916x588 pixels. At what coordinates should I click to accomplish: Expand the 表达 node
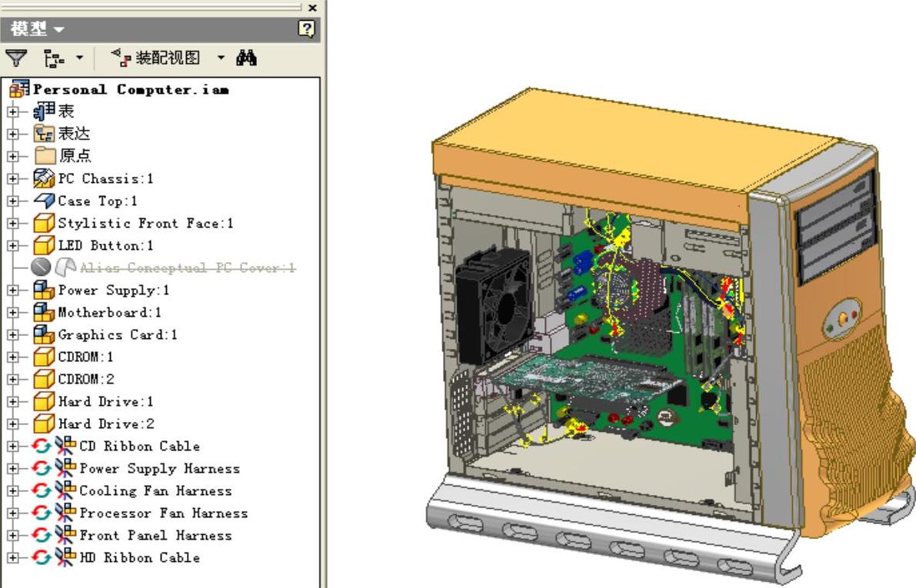coord(13,133)
